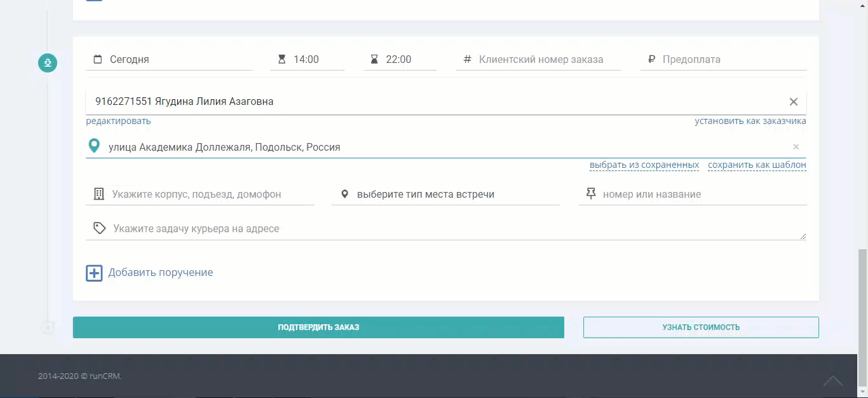Clear the contact Ягудина Лилия Азаговна

(793, 102)
